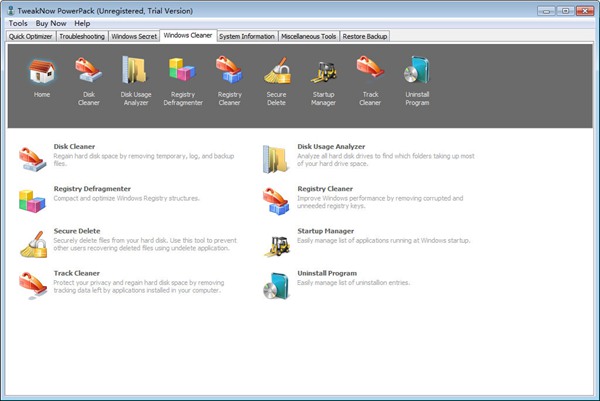Image resolution: width=600 pixels, height=401 pixels.
Task: Switch to Miscellaneous Tools tab
Action: 308,36
